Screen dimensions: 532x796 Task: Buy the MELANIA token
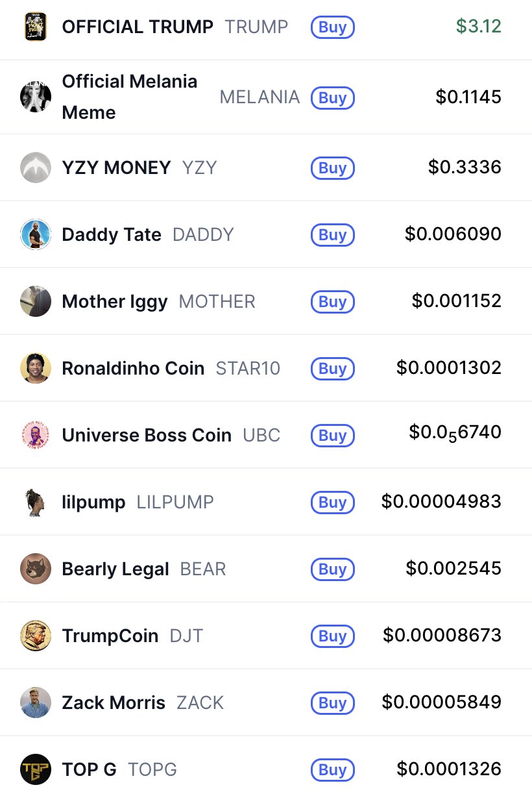point(332,98)
